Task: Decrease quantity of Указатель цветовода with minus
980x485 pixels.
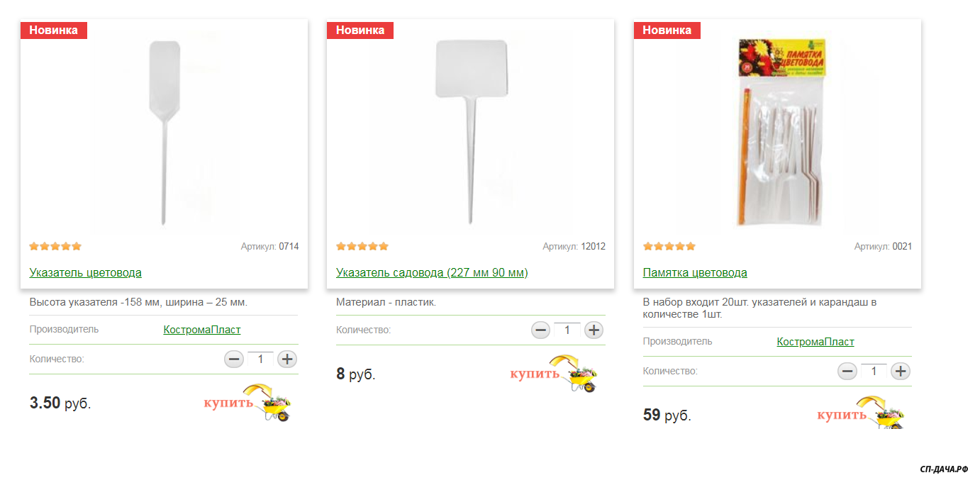Action: [x=234, y=359]
